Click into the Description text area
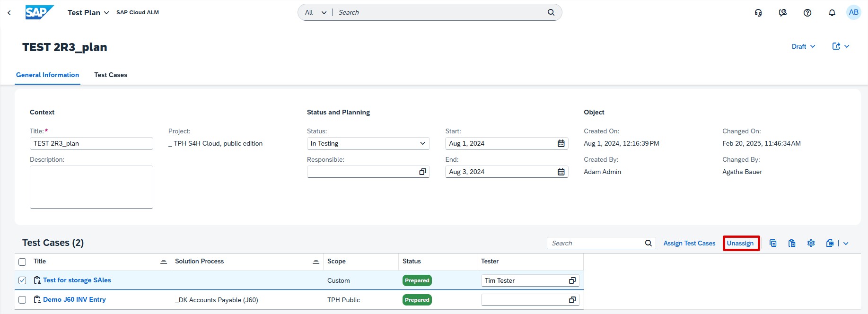Screen dimensions: 868x314 point(91,187)
